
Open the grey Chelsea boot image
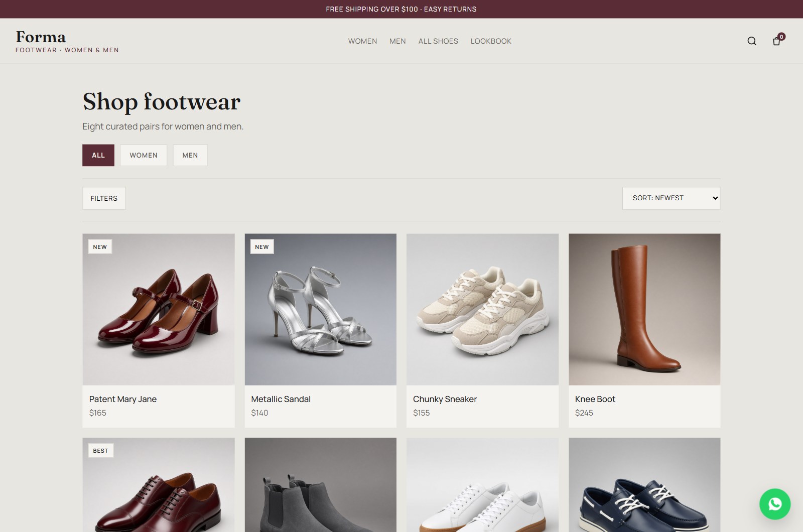pyautogui.click(x=321, y=485)
